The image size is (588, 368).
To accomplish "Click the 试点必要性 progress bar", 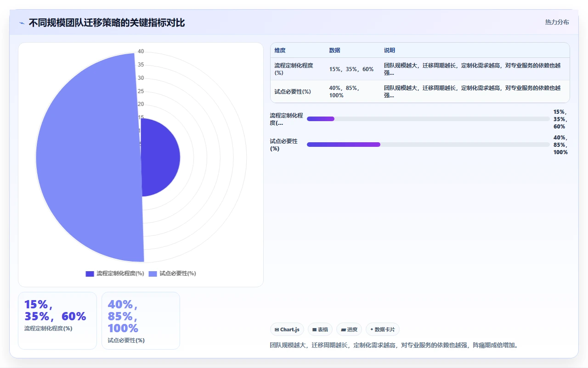I will click(428, 145).
